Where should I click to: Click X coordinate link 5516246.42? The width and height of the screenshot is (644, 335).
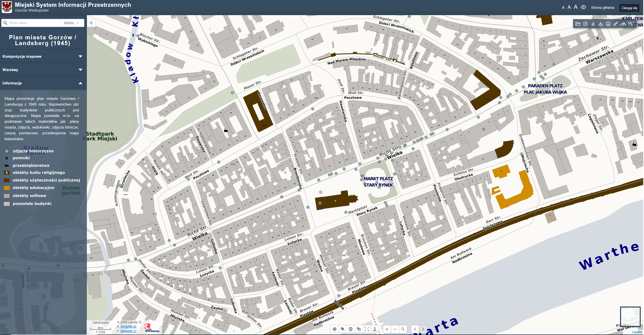128,327
